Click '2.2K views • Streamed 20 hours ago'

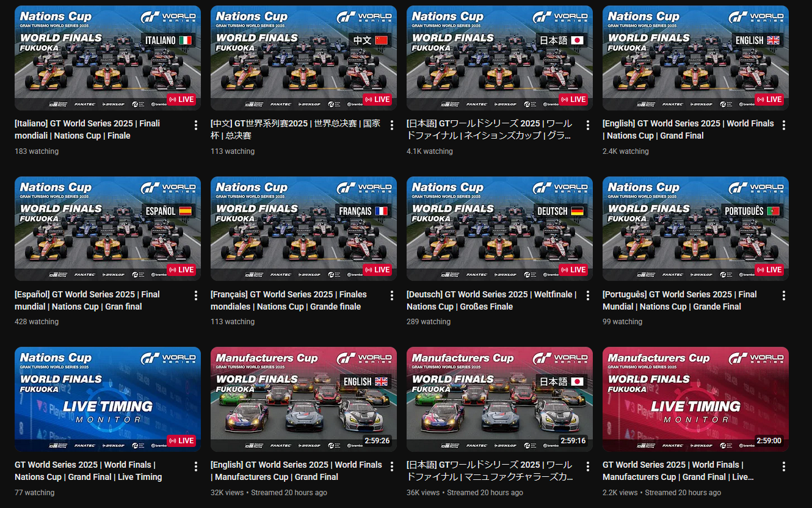click(x=662, y=493)
